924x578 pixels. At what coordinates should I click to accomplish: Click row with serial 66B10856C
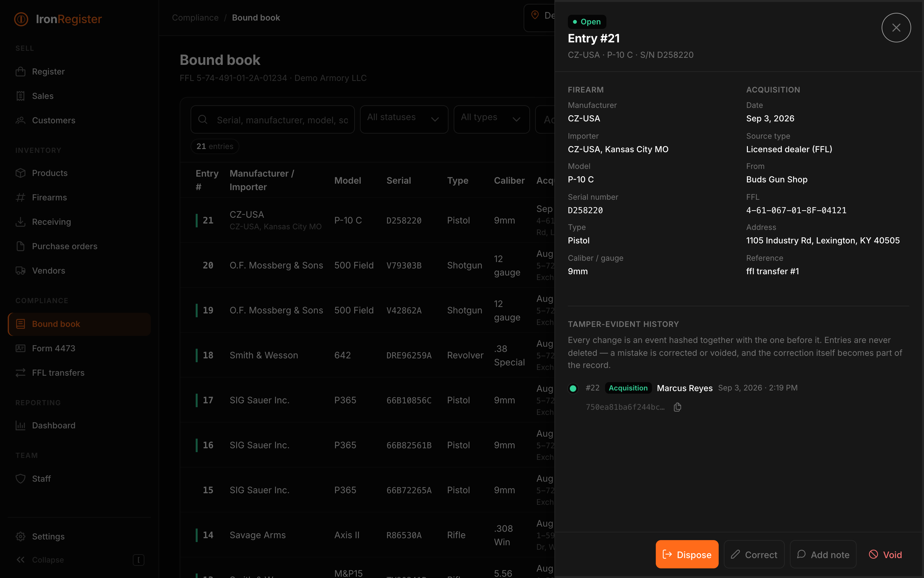click(x=367, y=400)
